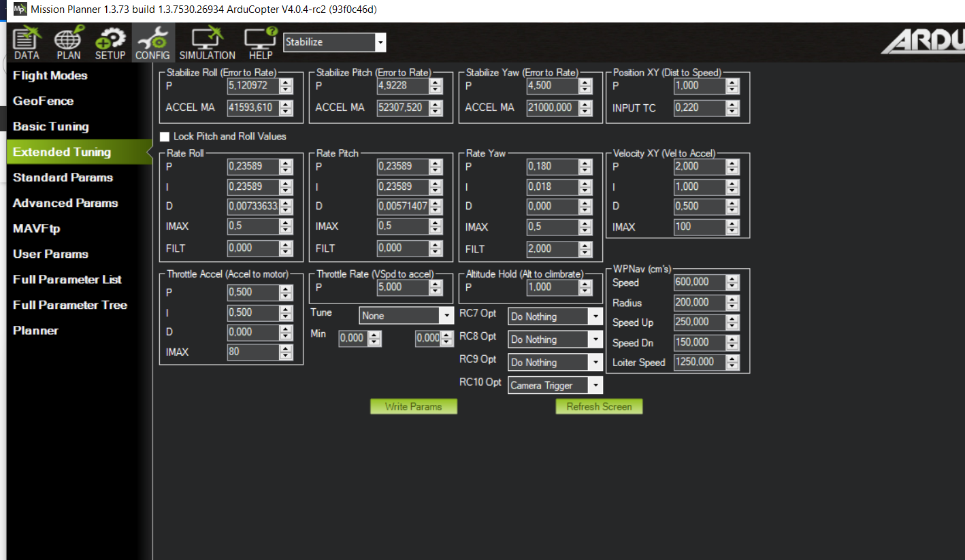Viewport: 965px width, 560px height.
Task: Open the PLAN flight planner screen
Action: coord(69,43)
